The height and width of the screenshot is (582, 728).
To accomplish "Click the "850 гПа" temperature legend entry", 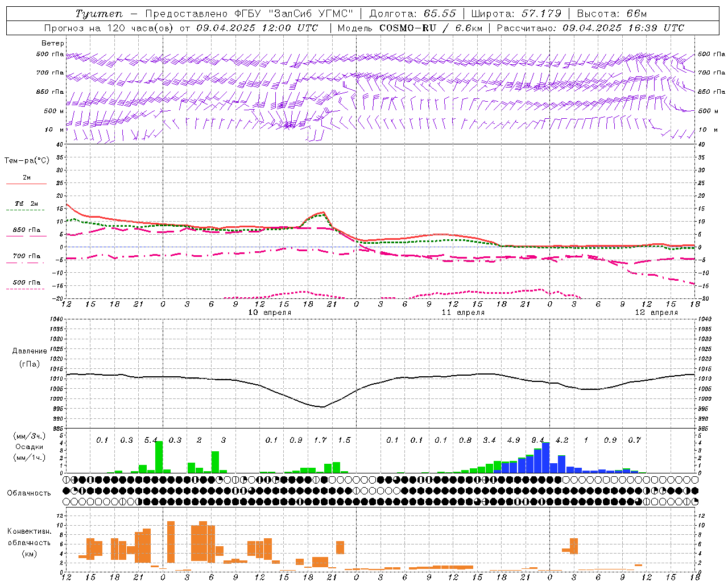I will pyautogui.click(x=26, y=232).
